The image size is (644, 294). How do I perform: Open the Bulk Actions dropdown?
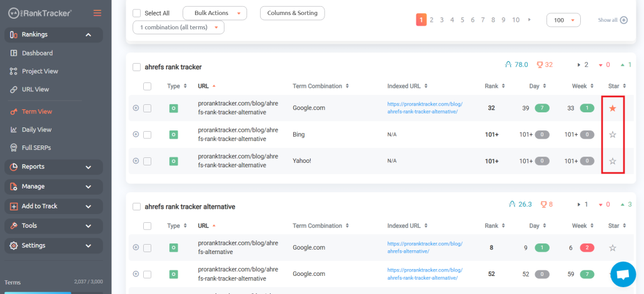pos(215,13)
